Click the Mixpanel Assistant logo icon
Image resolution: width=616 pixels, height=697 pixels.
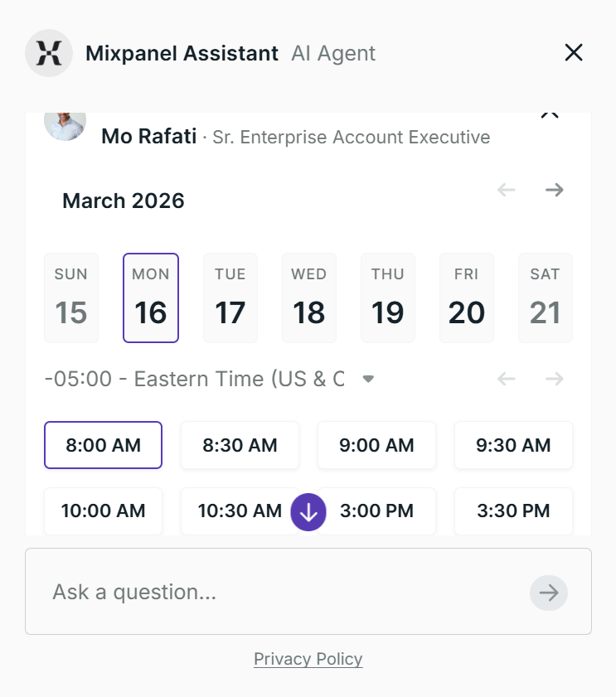click(49, 54)
